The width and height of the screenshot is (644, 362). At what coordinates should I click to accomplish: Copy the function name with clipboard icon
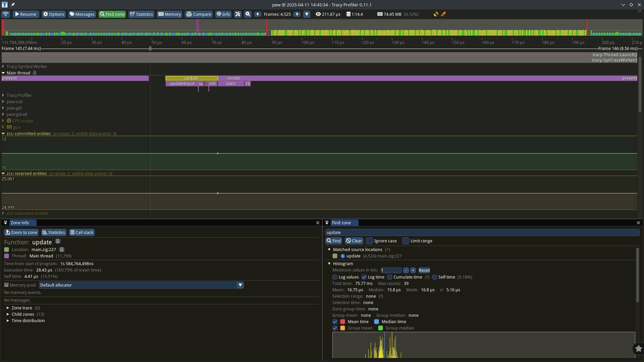pos(58,241)
